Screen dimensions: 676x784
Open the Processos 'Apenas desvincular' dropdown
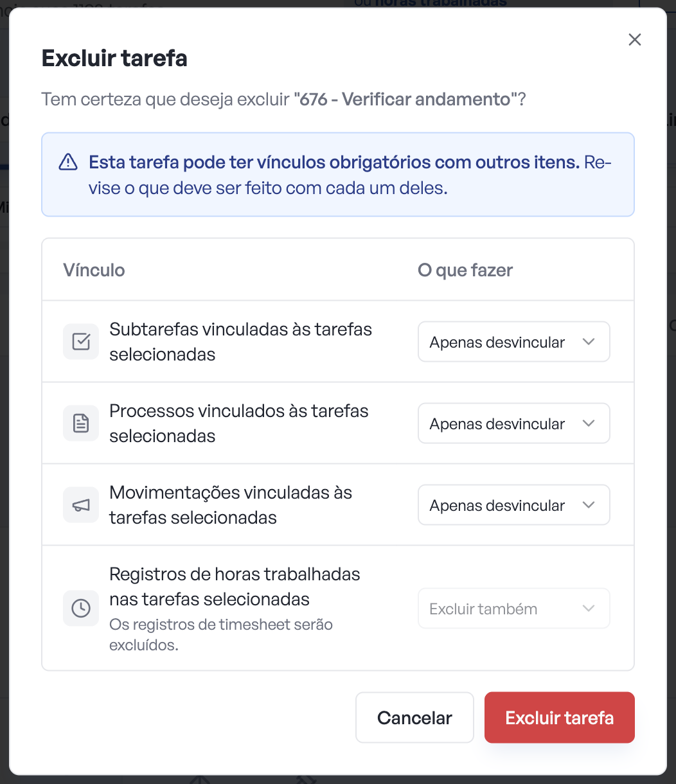click(x=514, y=423)
